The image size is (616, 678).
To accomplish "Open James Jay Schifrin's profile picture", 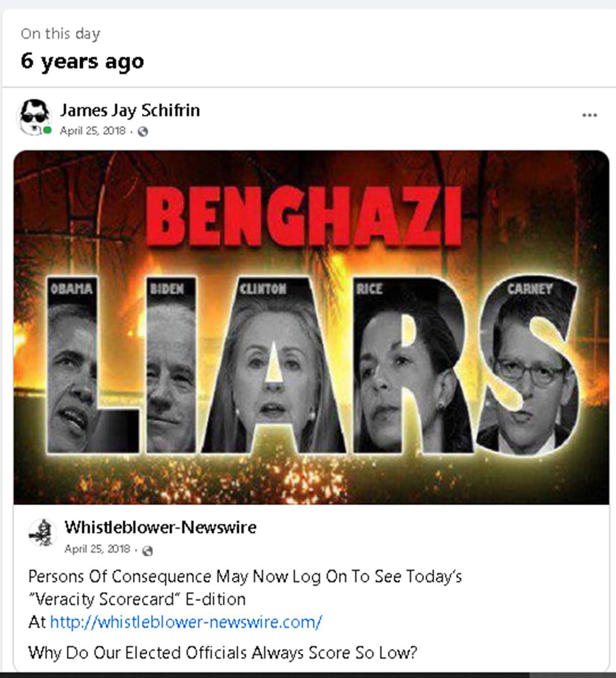I will point(34,116).
